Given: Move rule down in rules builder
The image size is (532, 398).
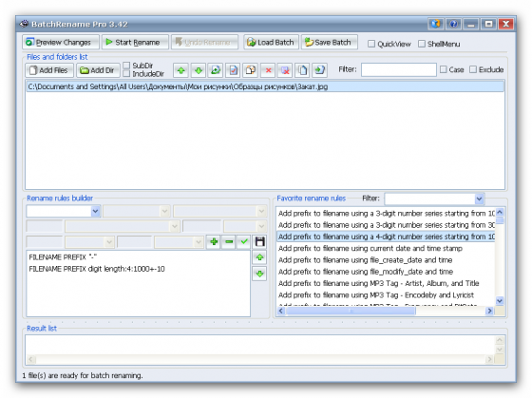Looking at the screenshot, I should tap(260, 274).
